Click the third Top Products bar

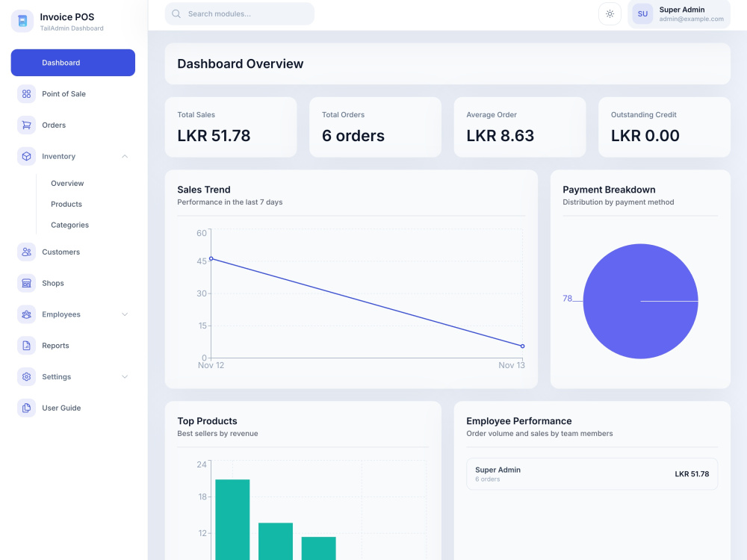pyautogui.click(x=319, y=549)
